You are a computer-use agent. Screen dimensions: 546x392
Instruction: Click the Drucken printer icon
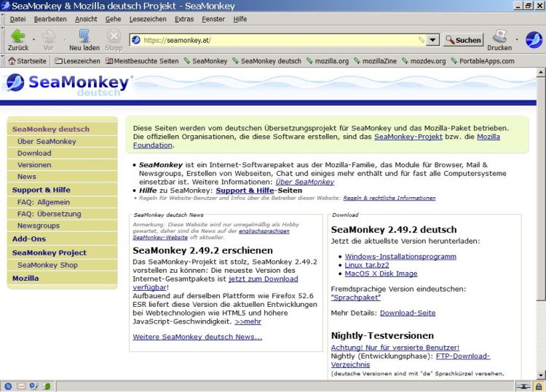(499, 36)
